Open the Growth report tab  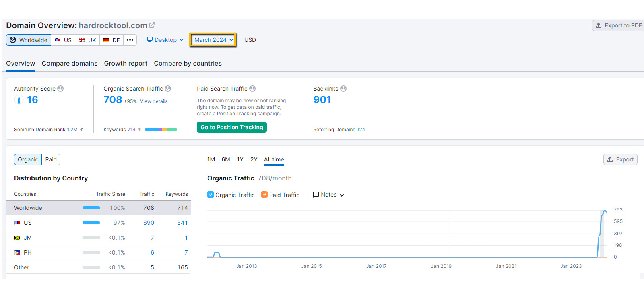point(126,64)
